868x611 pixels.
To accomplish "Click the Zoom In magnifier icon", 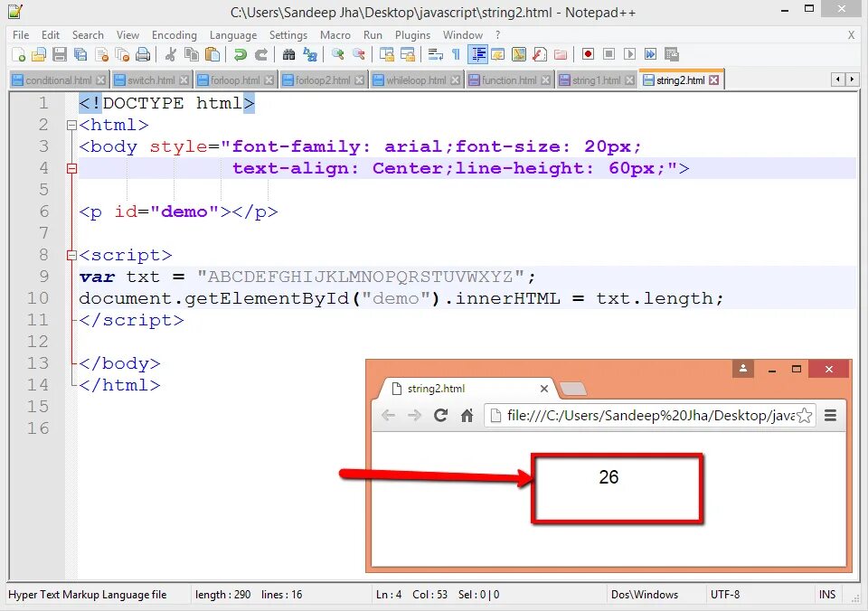I will pos(337,54).
